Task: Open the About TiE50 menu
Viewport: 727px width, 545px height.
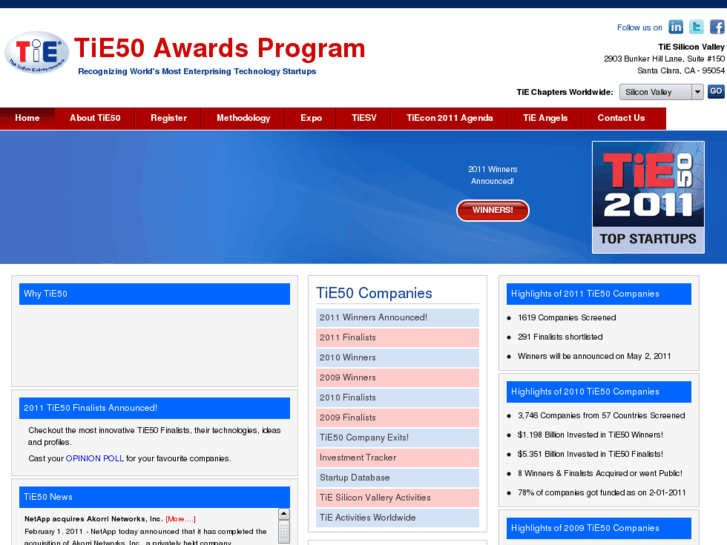Action: (95, 118)
